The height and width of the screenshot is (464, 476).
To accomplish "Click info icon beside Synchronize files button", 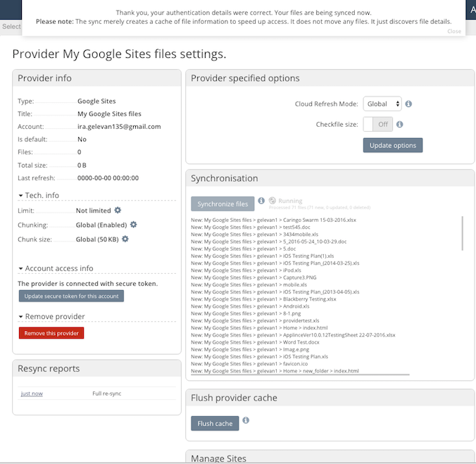I will coord(261,201).
